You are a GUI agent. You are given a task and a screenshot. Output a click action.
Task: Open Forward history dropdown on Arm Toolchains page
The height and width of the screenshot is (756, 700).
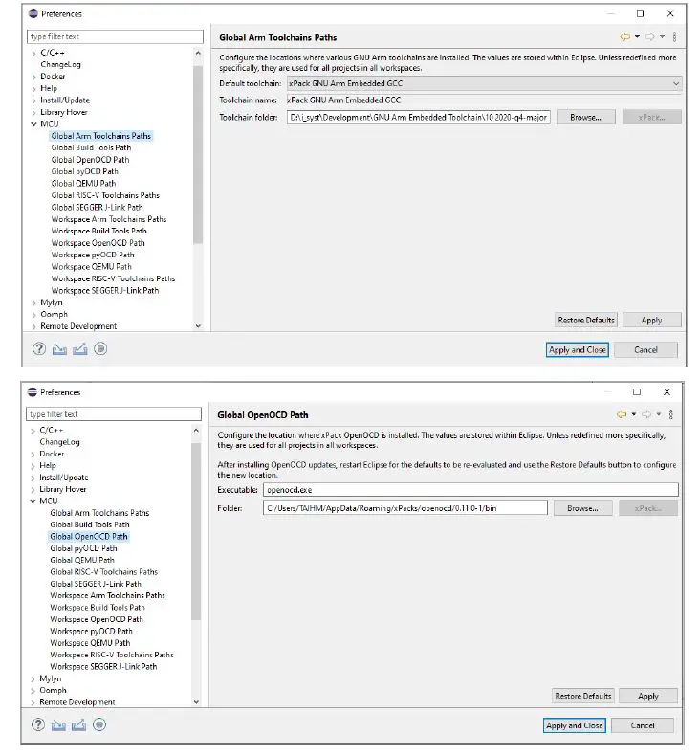pyautogui.click(x=662, y=36)
